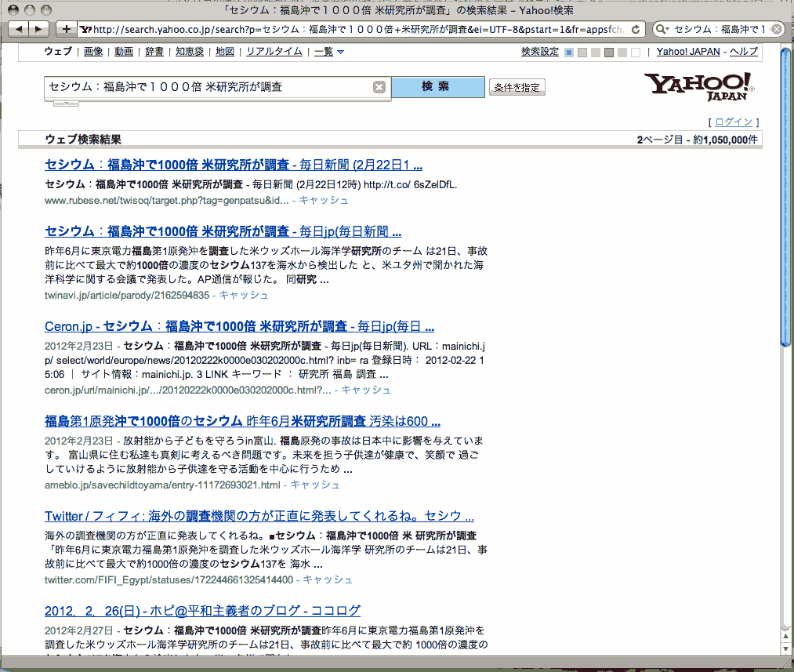Image resolution: width=794 pixels, height=672 pixels.
Task: Reload the page with the refresh icon
Action: 636,29
